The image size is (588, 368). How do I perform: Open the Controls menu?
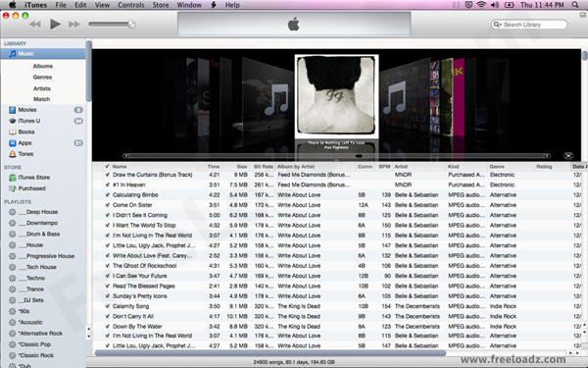(x=131, y=5)
